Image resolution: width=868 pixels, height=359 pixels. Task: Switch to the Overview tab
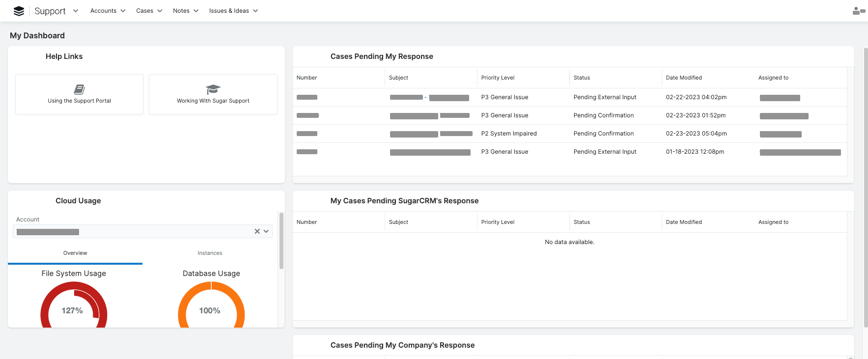point(75,253)
